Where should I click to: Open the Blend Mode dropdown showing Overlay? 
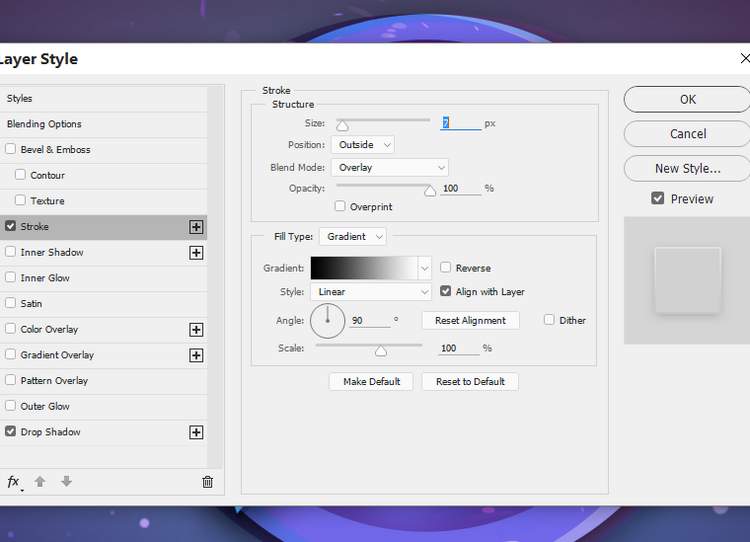click(389, 168)
